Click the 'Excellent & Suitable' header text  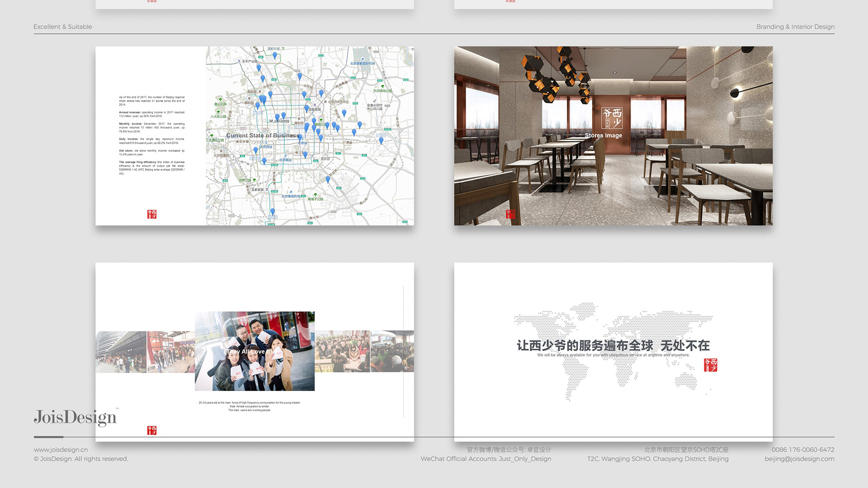63,27
